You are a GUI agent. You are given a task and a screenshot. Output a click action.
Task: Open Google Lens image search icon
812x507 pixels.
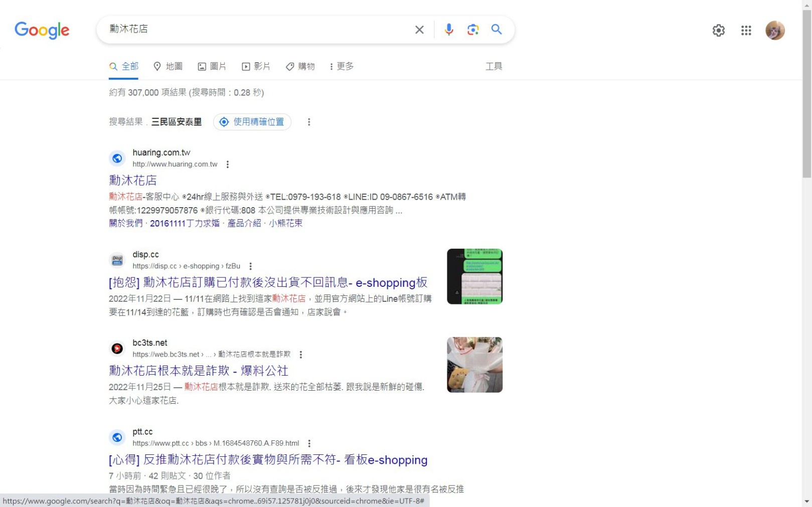[472, 30]
